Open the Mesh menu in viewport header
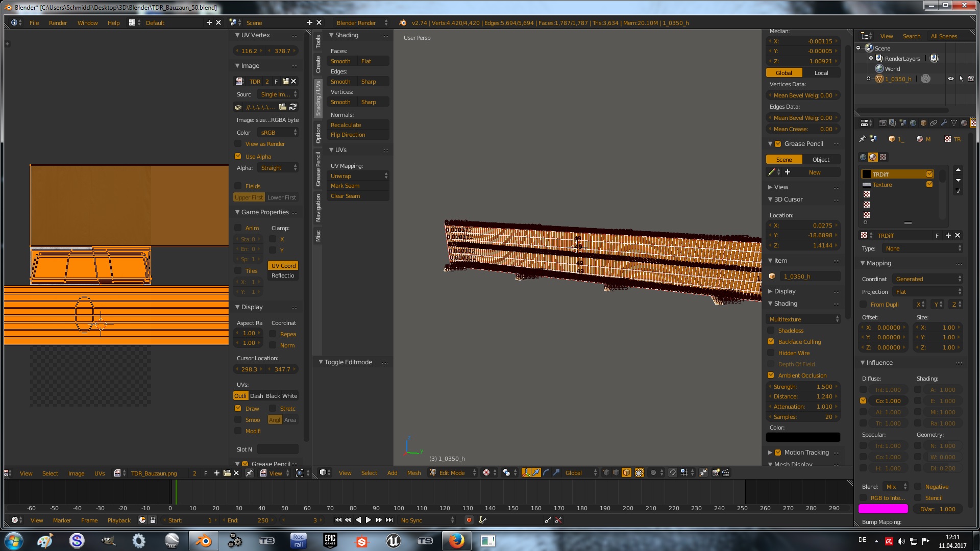Screen dimensions: 980x551 [x=413, y=472]
